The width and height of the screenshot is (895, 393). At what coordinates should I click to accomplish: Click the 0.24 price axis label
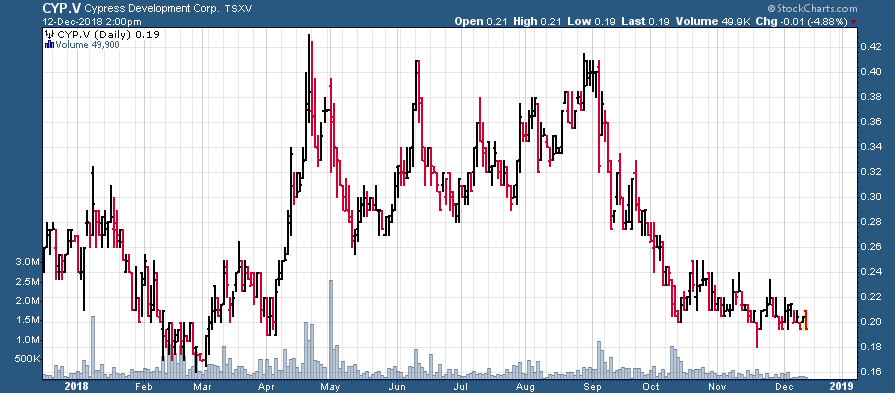870,272
